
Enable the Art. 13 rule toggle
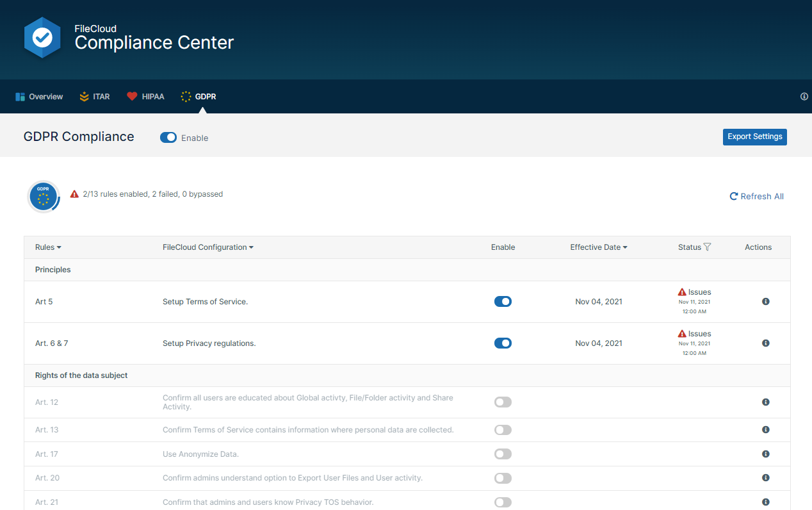[503, 429]
